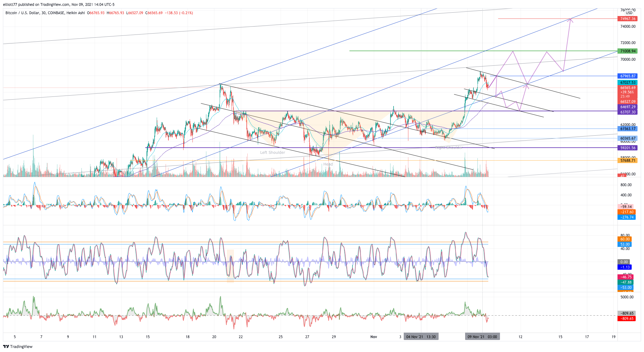Click the change value -138.53 (-0.21%)
This screenshot has width=644, height=352.
(x=179, y=13)
